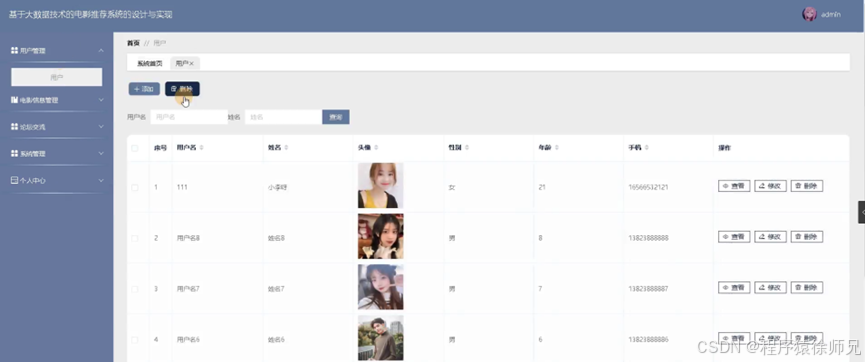Click the 系统管理 sidebar icon

click(14, 153)
